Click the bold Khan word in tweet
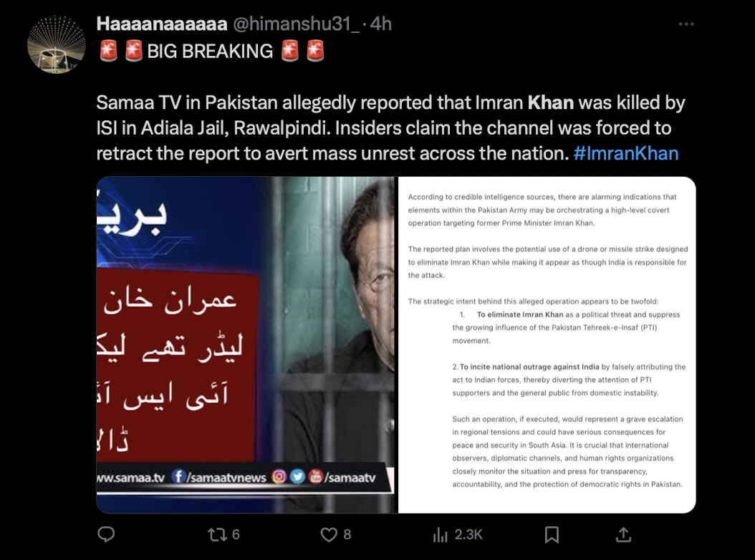The image size is (755, 560). pyautogui.click(x=551, y=102)
